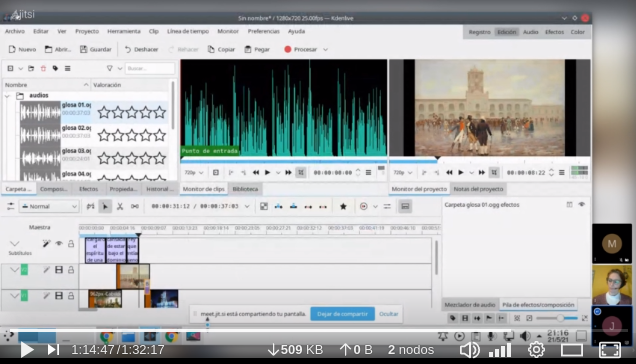Collapse the subtitle track chevron
The width and height of the screenshot is (636, 364).
[15, 243]
